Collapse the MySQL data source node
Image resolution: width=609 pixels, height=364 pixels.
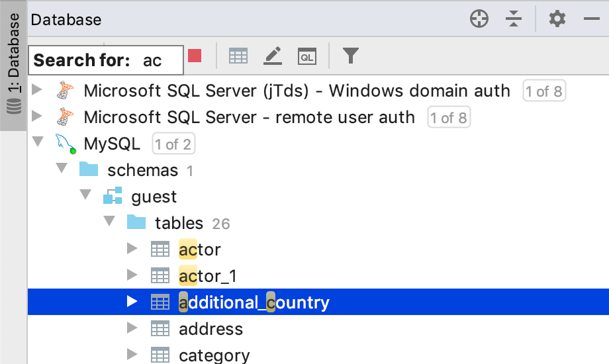click(x=38, y=142)
